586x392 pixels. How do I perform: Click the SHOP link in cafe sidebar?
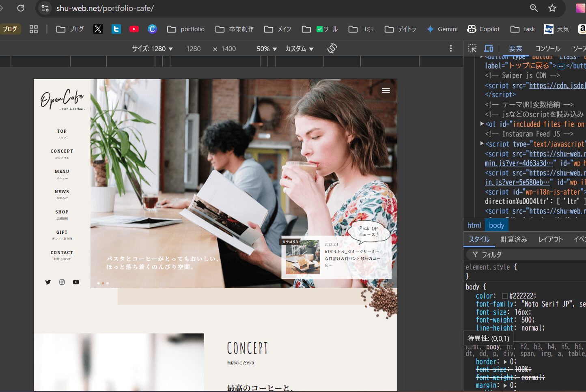click(x=62, y=215)
